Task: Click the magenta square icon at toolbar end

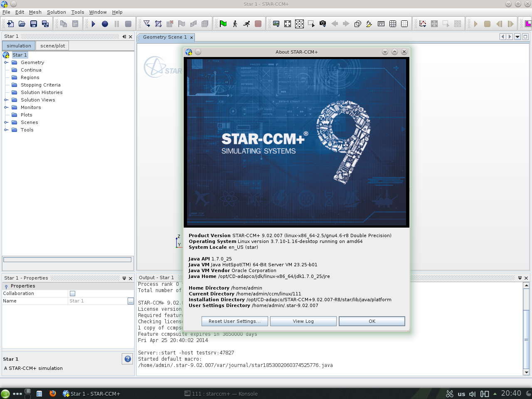Action: tap(528, 24)
